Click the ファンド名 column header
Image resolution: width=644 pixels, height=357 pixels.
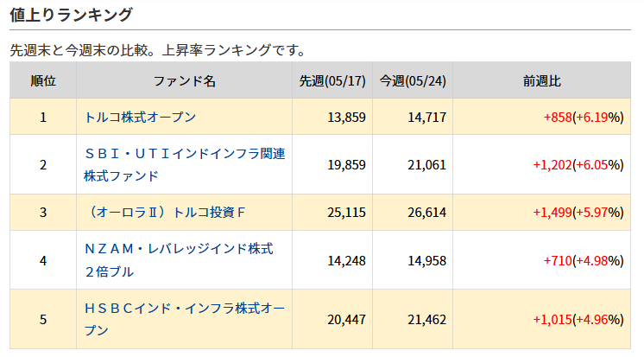185,81
